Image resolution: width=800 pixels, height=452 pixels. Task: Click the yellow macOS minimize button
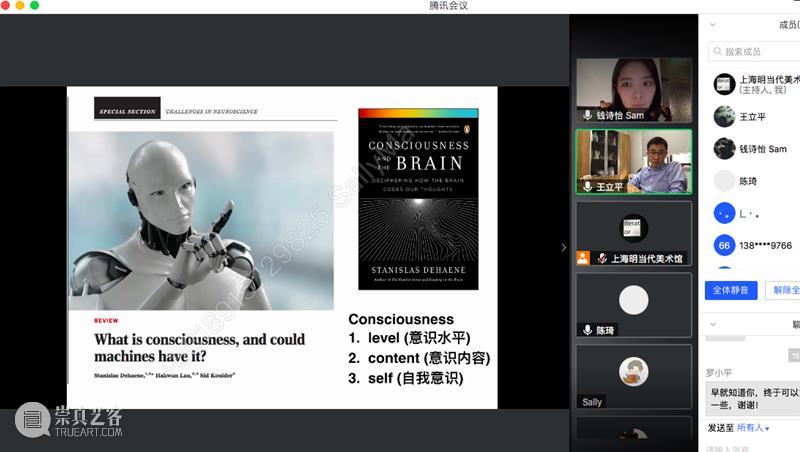[20, 5]
